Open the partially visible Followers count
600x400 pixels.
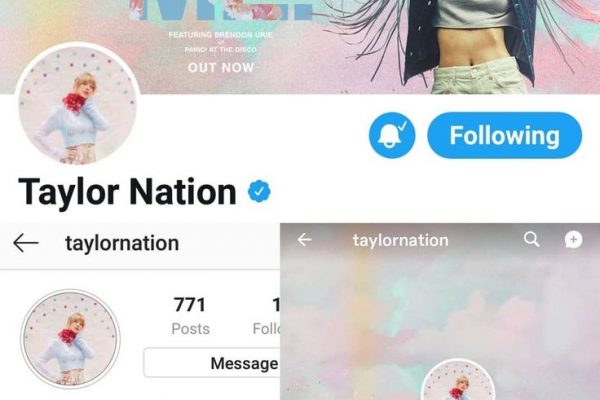267,316
